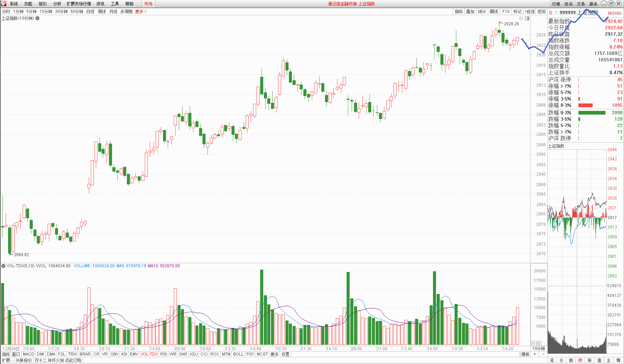Image resolution: width=624 pixels, height=364 pixels.
Task: Expand 更多 period options
Action: (141, 11)
